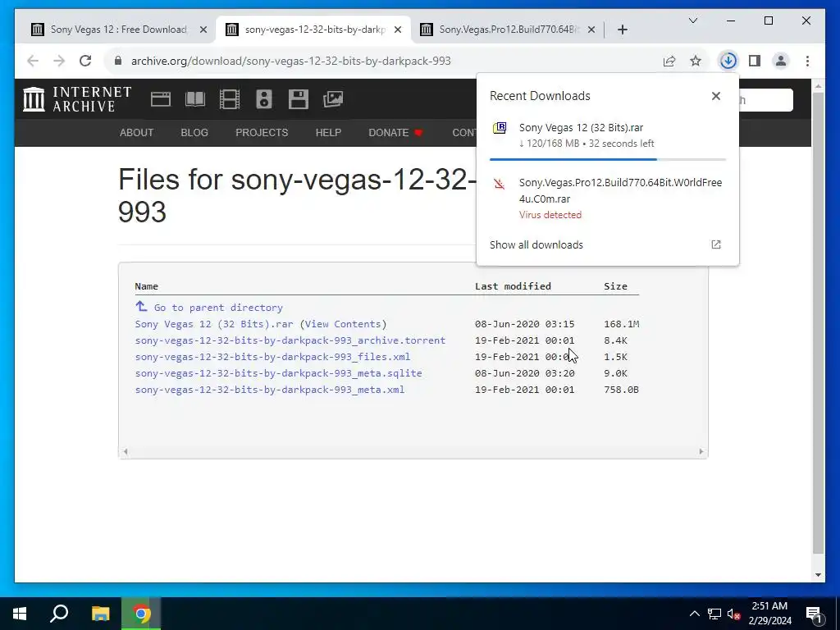Screen dimensions: 840x630
Task: Open Internet Archive home logo
Action: 77,99
